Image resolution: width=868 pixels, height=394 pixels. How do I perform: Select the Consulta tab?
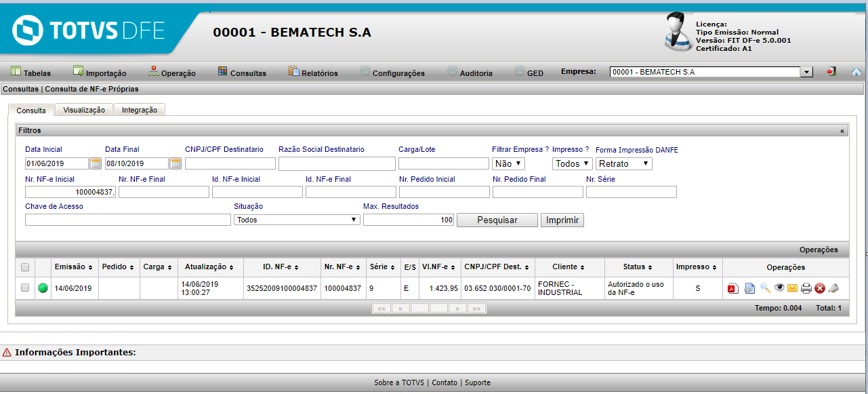point(31,110)
